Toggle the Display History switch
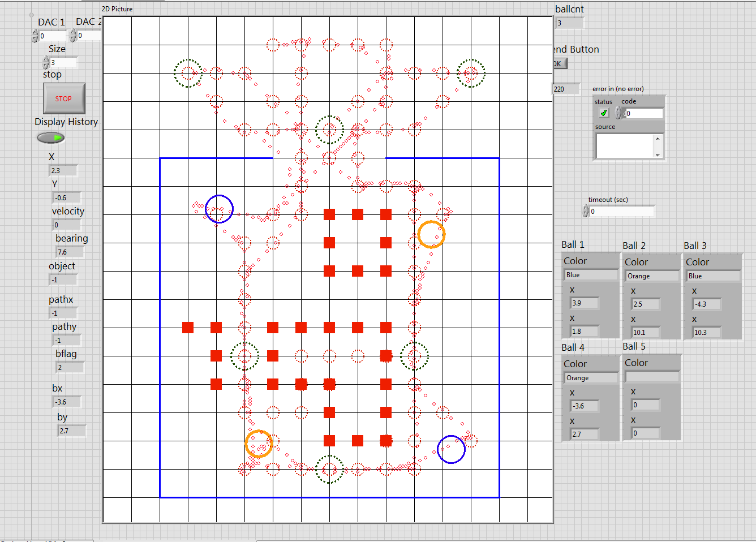This screenshot has height=542, width=756. point(51,137)
